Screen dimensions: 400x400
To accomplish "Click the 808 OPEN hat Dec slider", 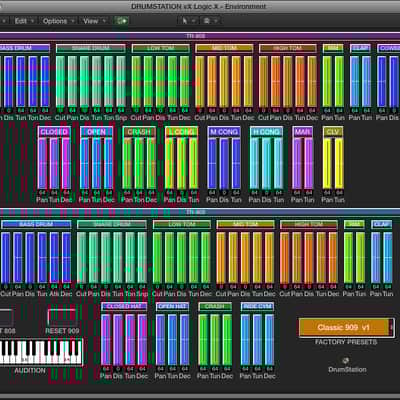I will [108, 163].
